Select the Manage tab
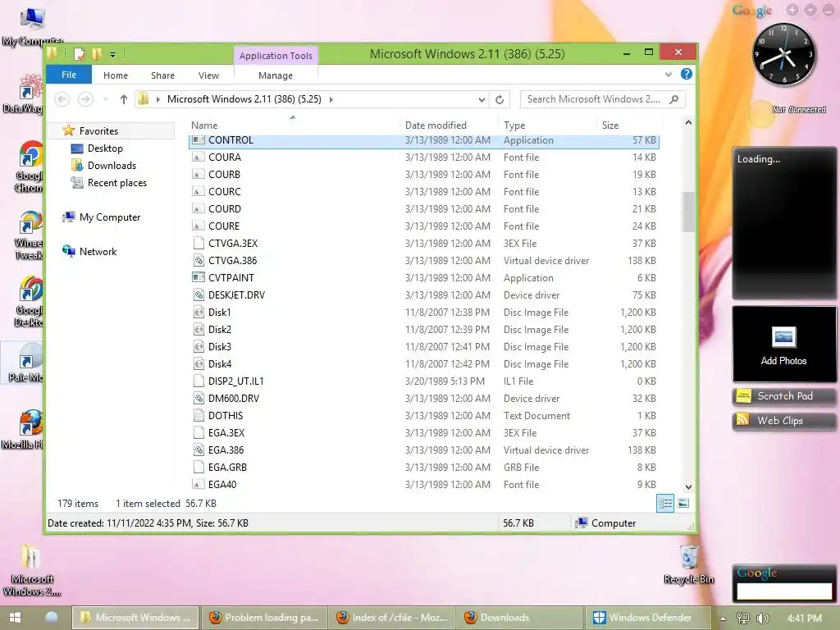The width and height of the screenshot is (840, 630). tap(276, 75)
